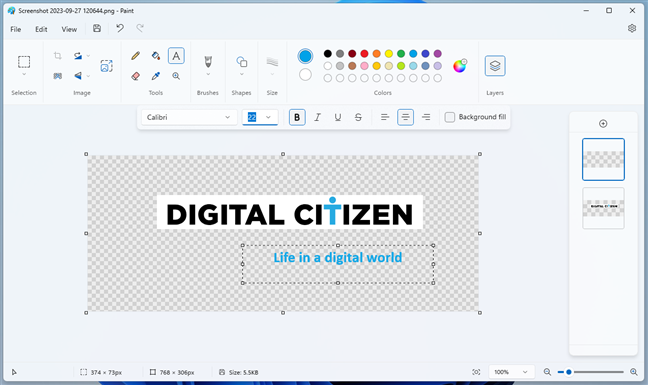
Task: Pick the Color picker eyedropper tool
Action: coord(156,76)
